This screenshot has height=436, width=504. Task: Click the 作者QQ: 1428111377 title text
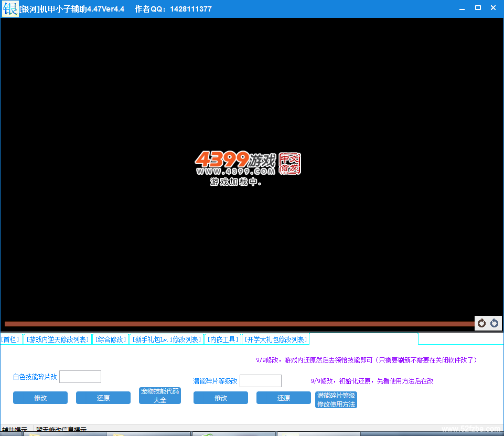tap(173, 9)
